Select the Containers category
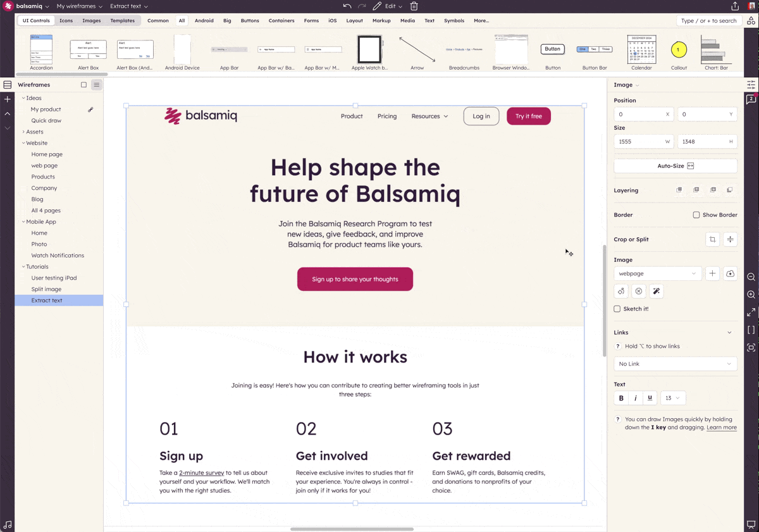 pos(281,20)
